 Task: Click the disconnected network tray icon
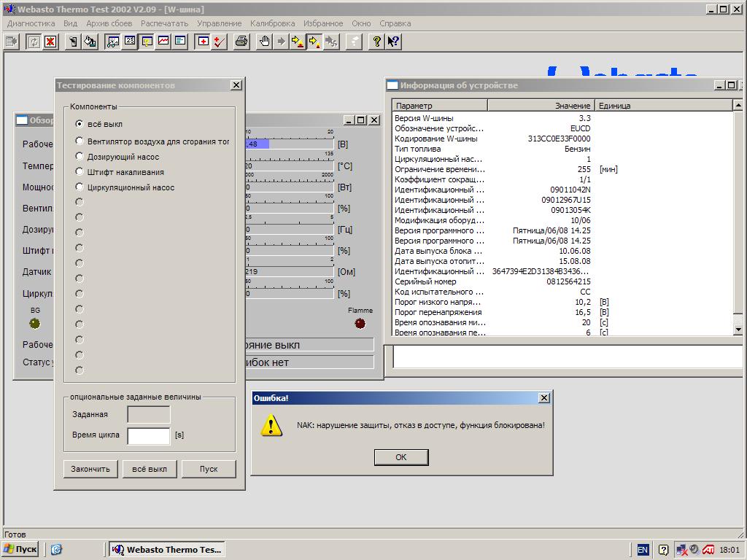[x=682, y=550]
